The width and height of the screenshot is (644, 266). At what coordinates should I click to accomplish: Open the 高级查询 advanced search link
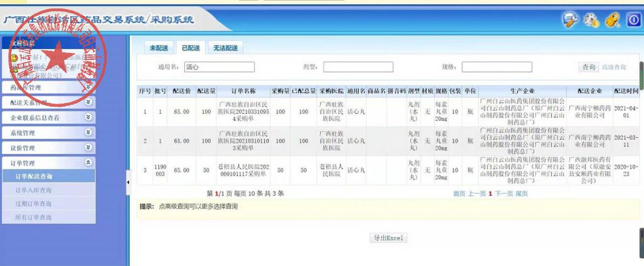pyautogui.click(x=614, y=67)
